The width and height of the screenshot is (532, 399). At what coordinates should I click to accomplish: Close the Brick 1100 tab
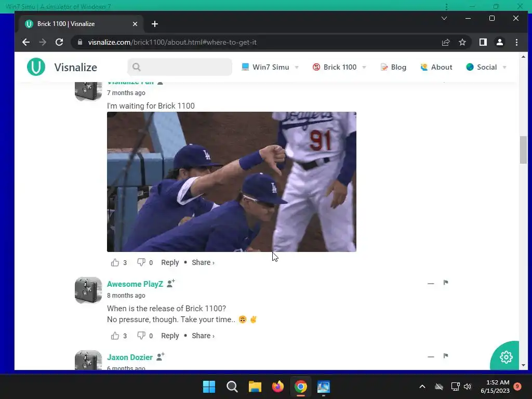point(135,24)
